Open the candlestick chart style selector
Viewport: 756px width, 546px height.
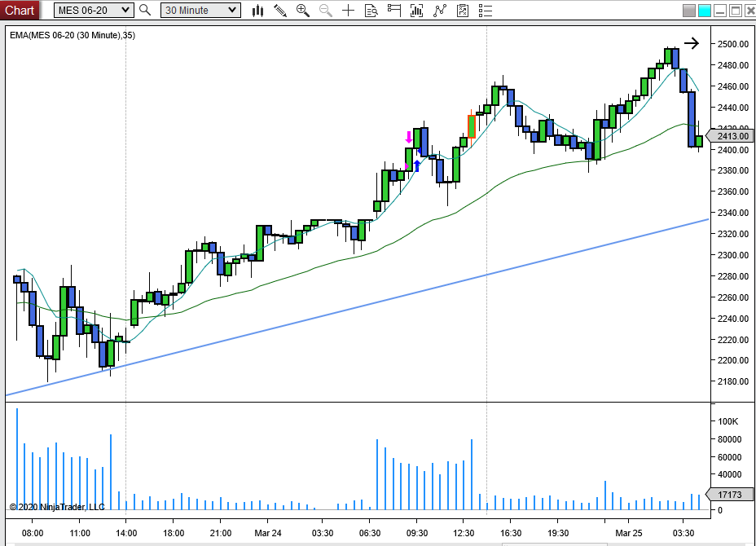click(258, 11)
